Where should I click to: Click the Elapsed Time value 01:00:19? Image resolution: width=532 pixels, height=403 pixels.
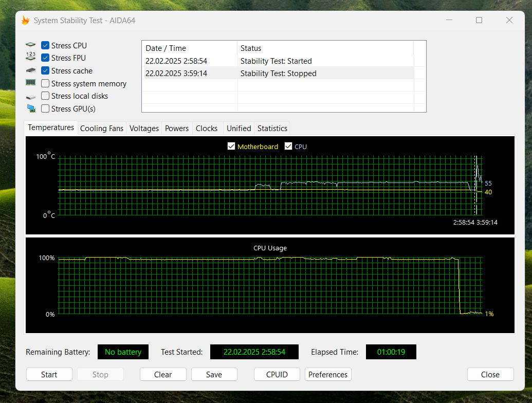pyautogui.click(x=391, y=352)
